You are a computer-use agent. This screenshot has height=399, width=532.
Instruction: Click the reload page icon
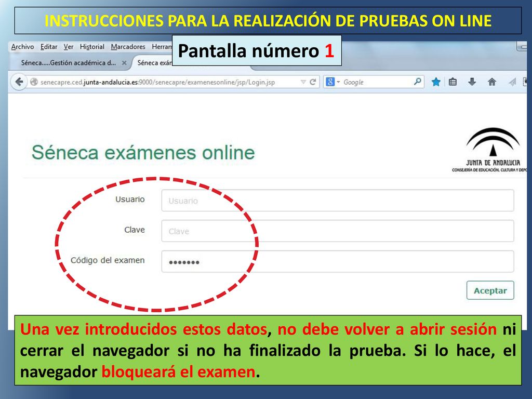[313, 82]
